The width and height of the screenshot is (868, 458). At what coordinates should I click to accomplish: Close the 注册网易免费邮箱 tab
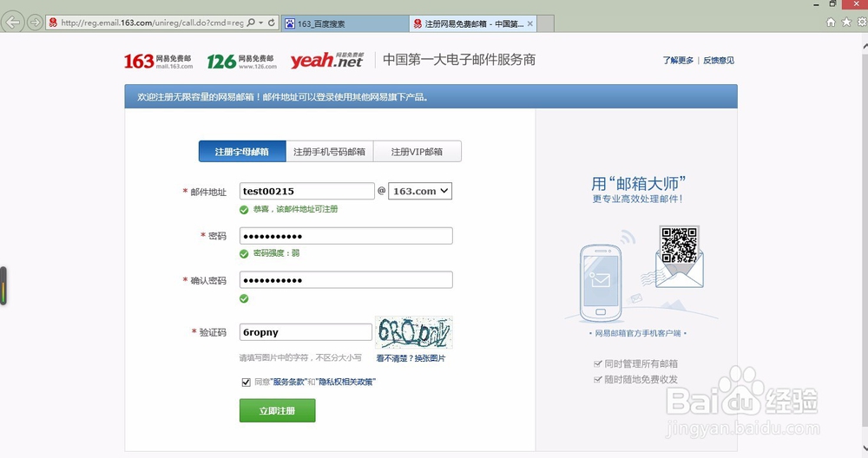[x=530, y=23]
